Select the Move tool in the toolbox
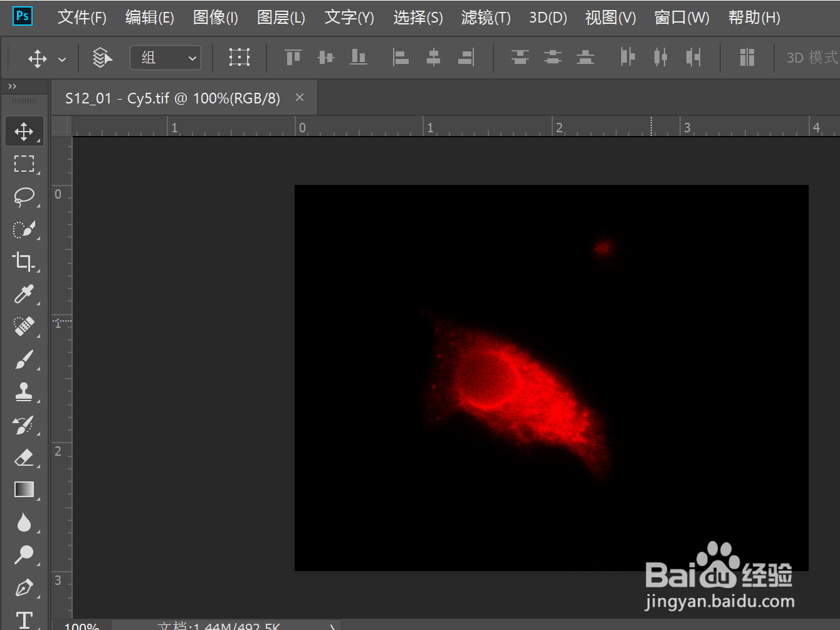 [24, 132]
